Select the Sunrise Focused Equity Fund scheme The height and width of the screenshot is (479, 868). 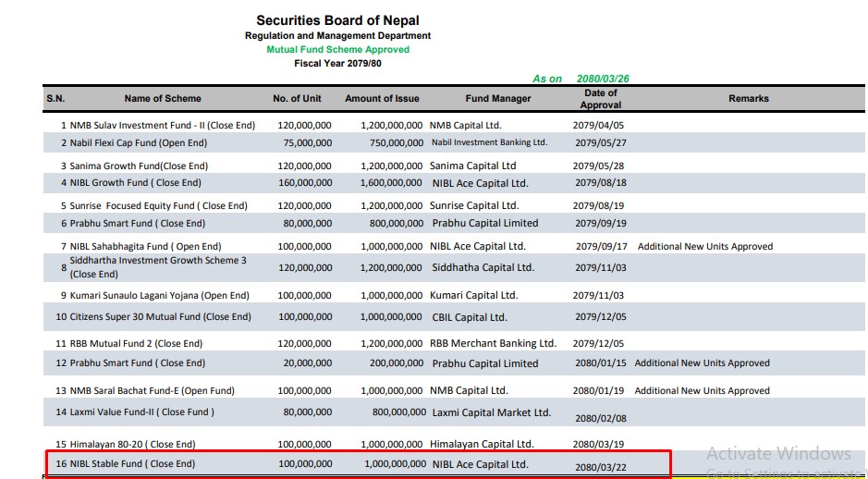point(158,206)
